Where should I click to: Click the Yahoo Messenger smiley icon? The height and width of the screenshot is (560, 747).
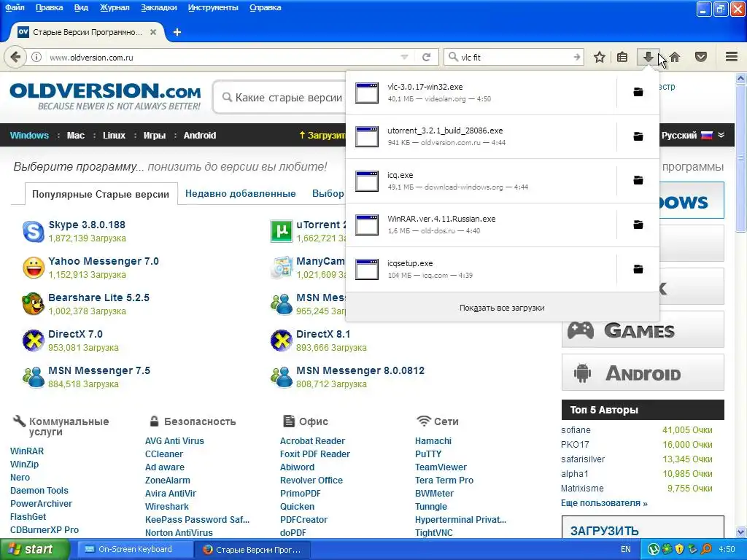click(x=34, y=268)
